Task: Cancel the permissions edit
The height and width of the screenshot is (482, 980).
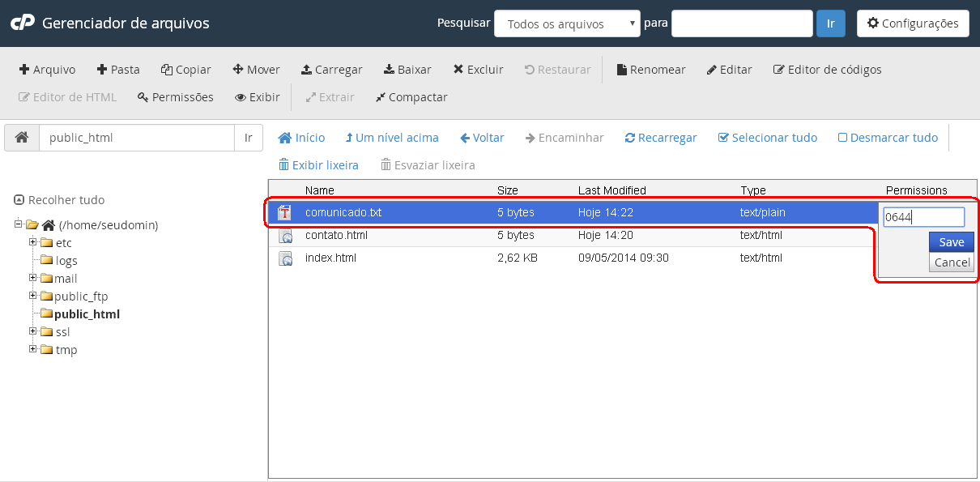Action: click(952, 262)
